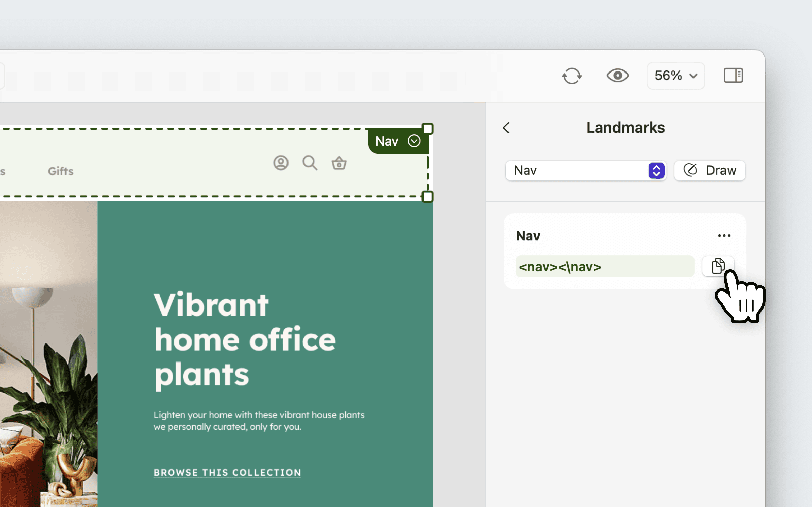Screen dimensions: 812x507
Task: Select the top-right resize handle of the Nav selection
Action: click(428, 129)
